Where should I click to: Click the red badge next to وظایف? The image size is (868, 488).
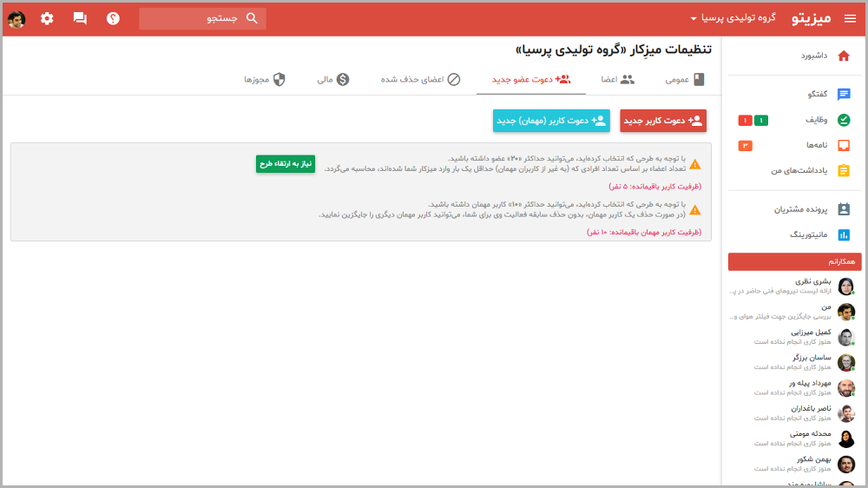click(x=745, y=120)
